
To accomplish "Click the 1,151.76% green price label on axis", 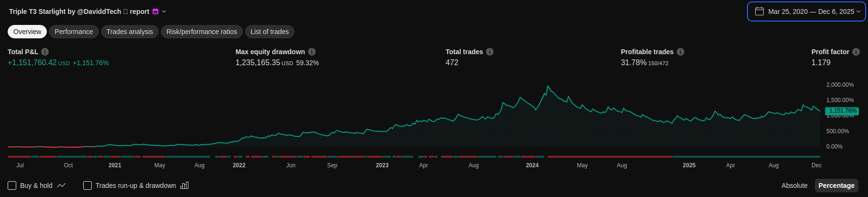I will click(842, 111).
